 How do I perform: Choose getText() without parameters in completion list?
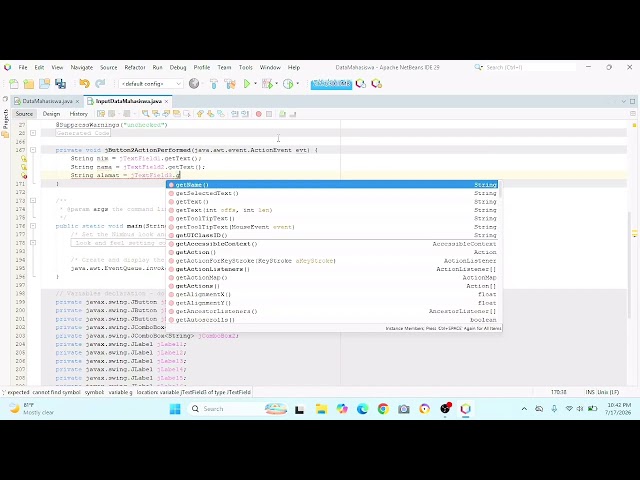pyautogui.click(x=332, y=202)
